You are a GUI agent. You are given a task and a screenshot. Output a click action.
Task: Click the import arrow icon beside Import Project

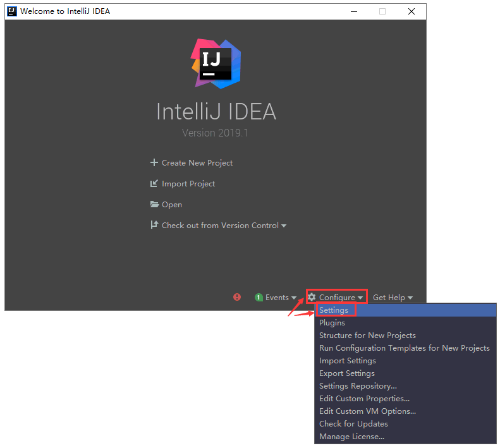154,184
